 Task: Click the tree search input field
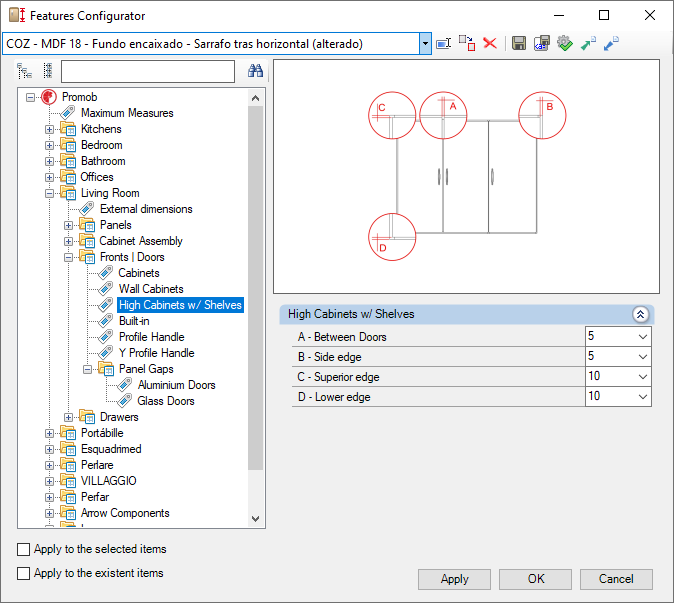[x=148, y=71]
